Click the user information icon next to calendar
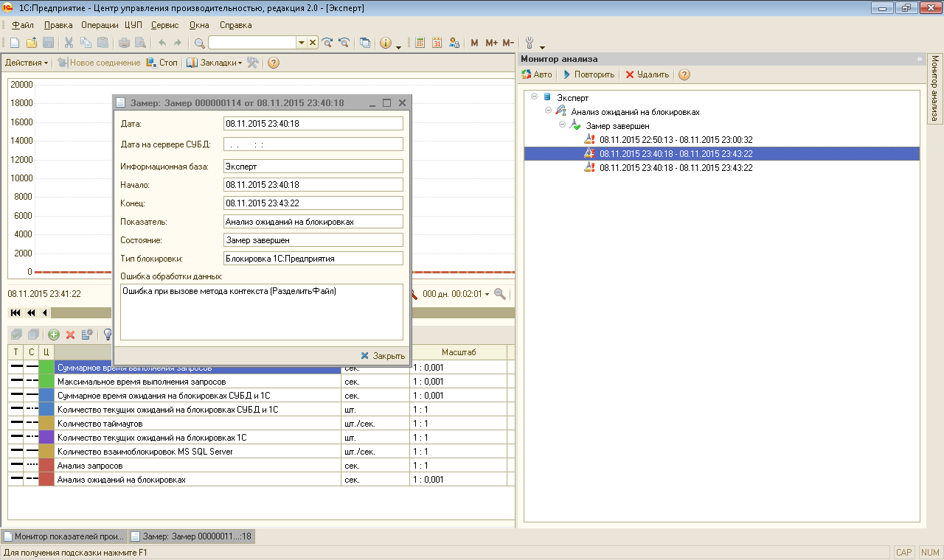The width and height of the screenshot is (944, 560). pos(454,43)
